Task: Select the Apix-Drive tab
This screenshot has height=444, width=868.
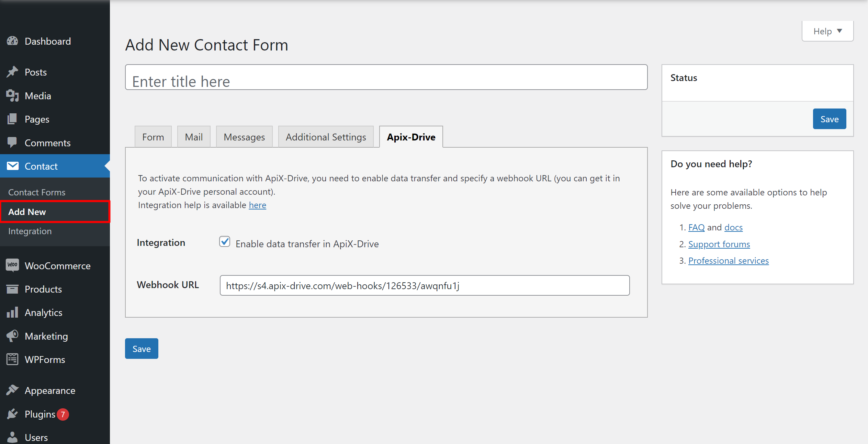Action: (412, 136)
